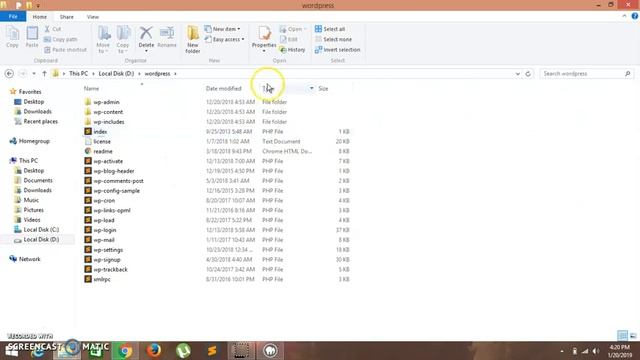Select Favorites in the navigation pane
The width and height of the screenshot is (640, 360).
coord(29,92)
